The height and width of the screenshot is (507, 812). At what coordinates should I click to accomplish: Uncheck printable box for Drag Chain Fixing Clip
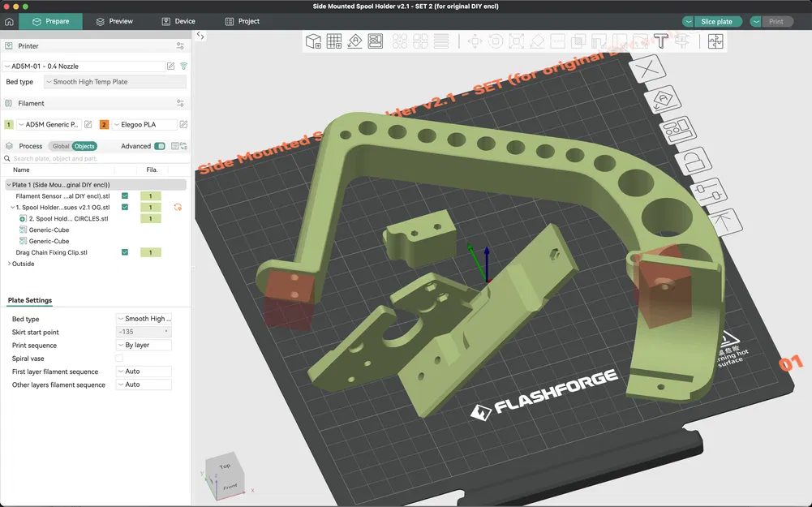coord(125,252)
